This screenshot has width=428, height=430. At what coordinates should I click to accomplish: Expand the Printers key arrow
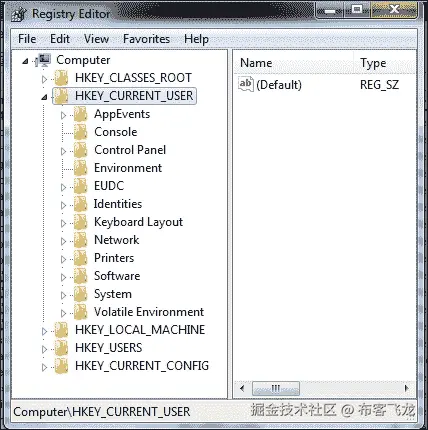click(x=63, y=259)
